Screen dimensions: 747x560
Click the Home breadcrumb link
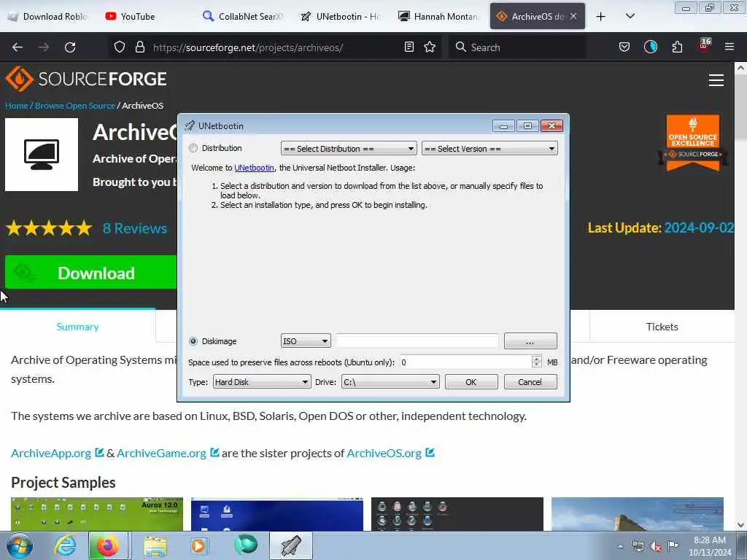(17, 105)
